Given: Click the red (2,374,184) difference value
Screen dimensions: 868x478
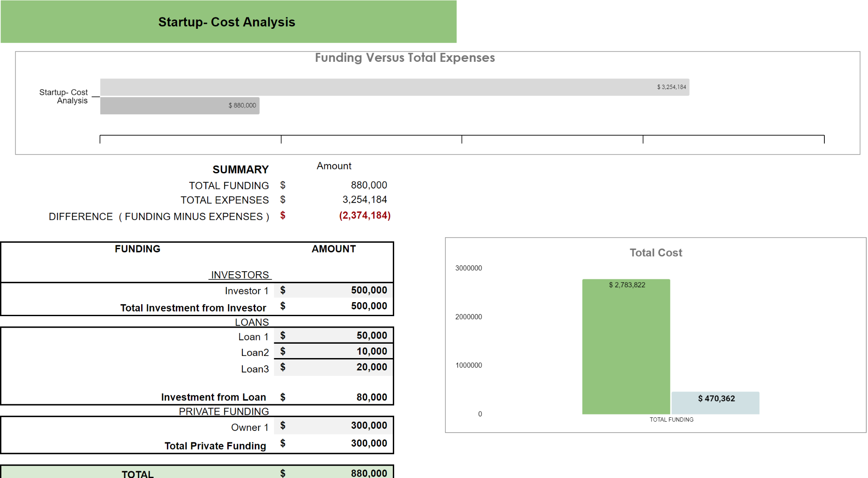Looking at the screenshot, I should pos(364,215).
